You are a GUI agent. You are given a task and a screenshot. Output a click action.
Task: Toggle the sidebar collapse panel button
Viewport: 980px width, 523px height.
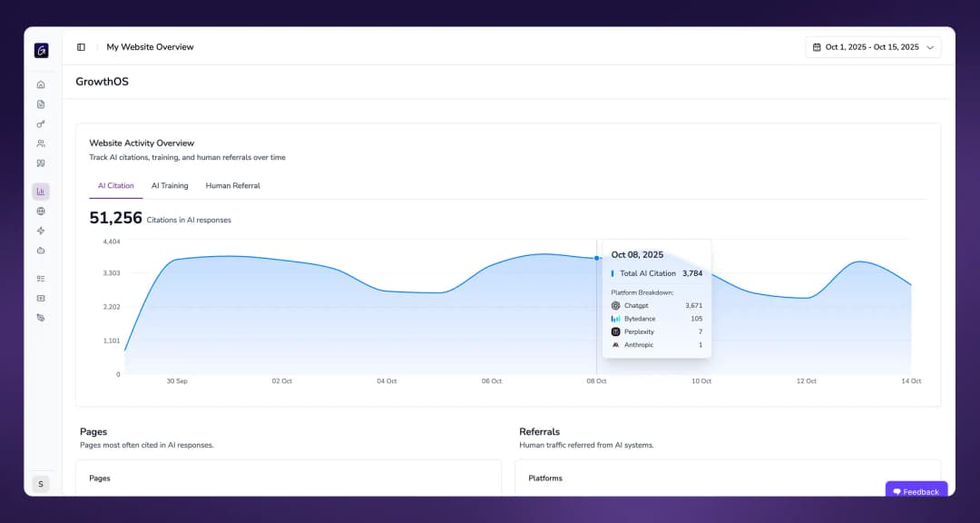[x=81, y=47]
